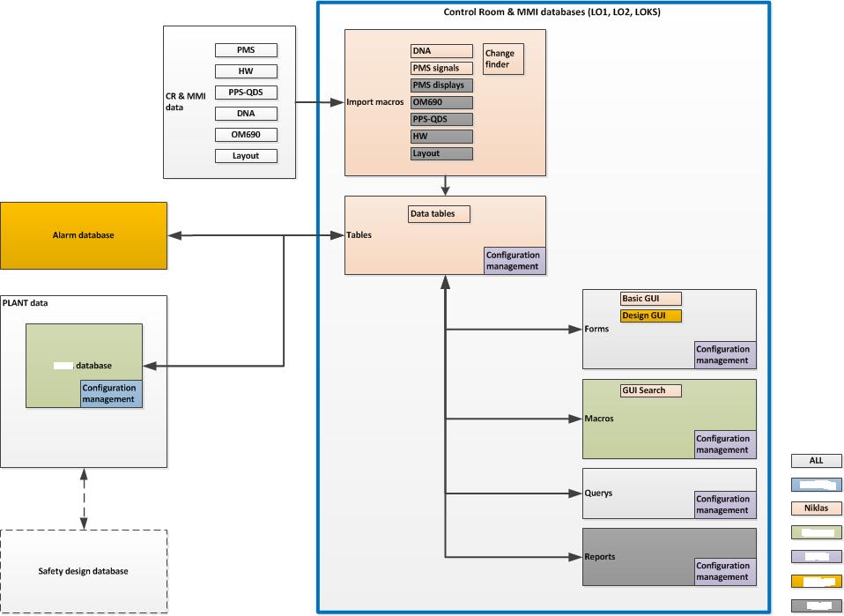Select 'Configuration management' in the Forms block
844x616 pixels.
[x=725, y=355]
